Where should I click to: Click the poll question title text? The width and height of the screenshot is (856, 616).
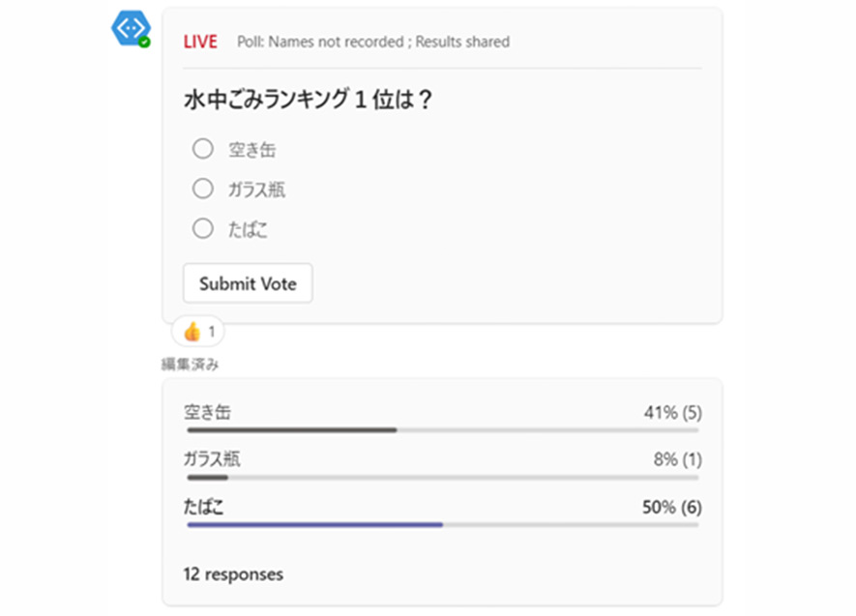(x=307, y=99)
